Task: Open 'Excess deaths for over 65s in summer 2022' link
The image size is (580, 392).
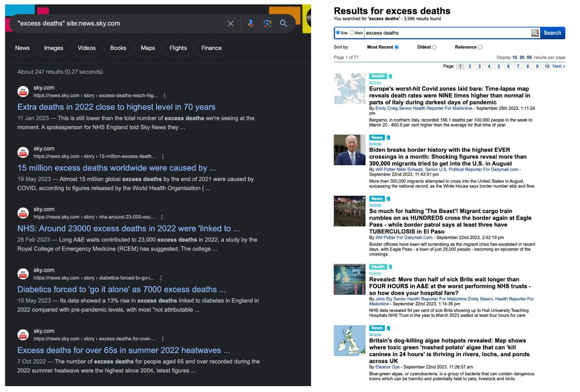Action: (124, 351)
